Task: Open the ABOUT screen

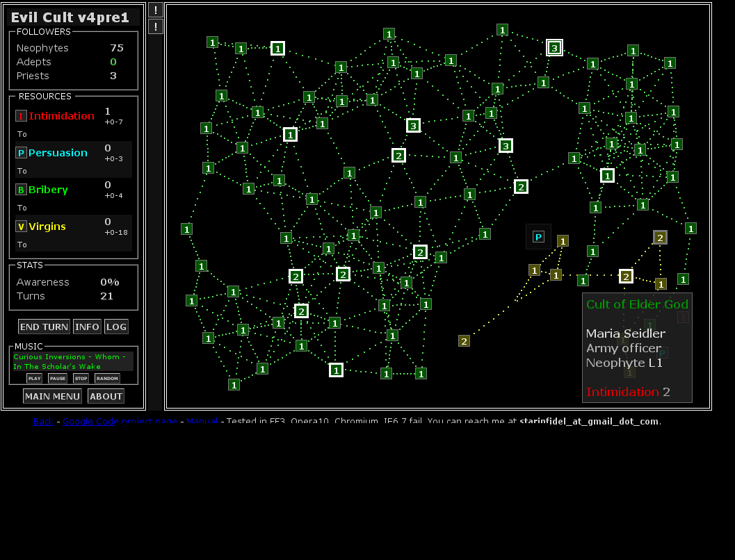Action: [106, 396]
